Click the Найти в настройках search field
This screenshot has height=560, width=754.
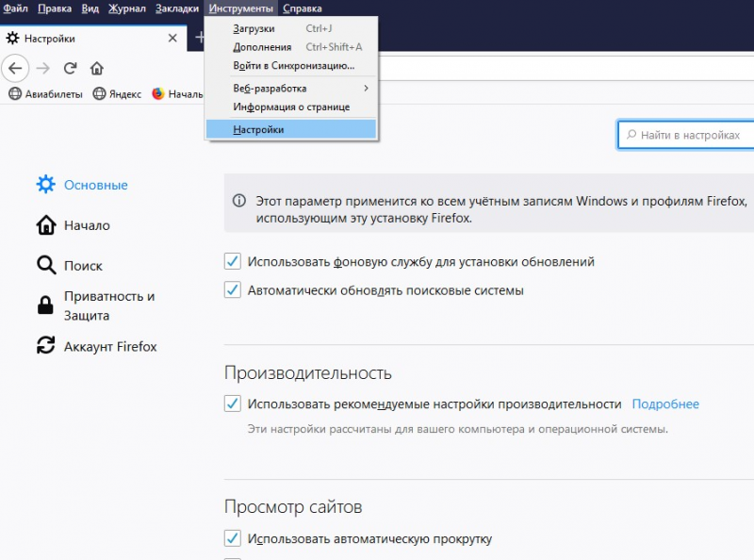point(688,135)
